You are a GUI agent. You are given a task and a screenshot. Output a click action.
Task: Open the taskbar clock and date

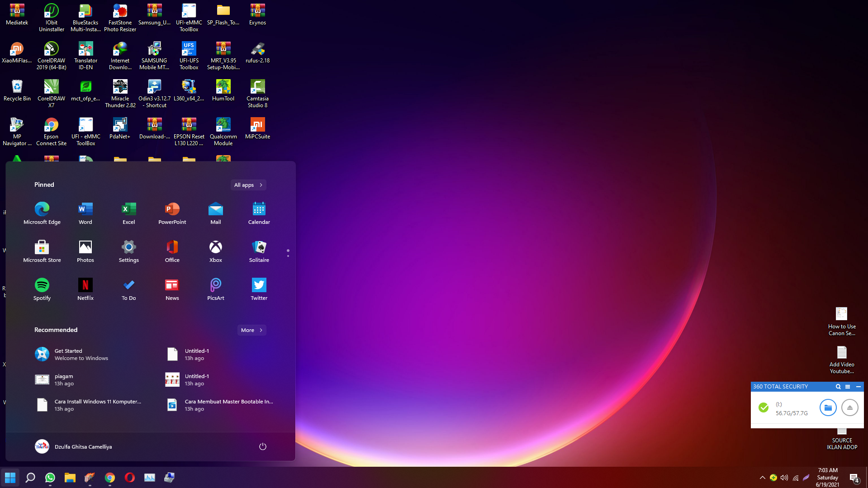pyautogui.click(x=828, y=478)
